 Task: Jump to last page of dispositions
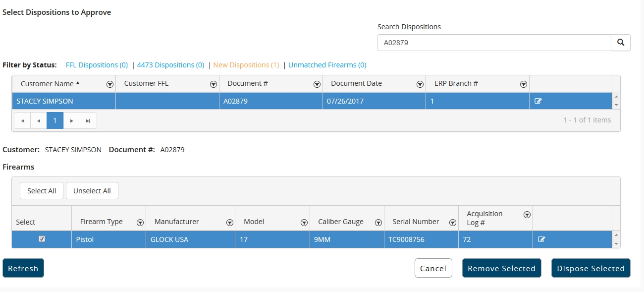(x=88, y=120)
